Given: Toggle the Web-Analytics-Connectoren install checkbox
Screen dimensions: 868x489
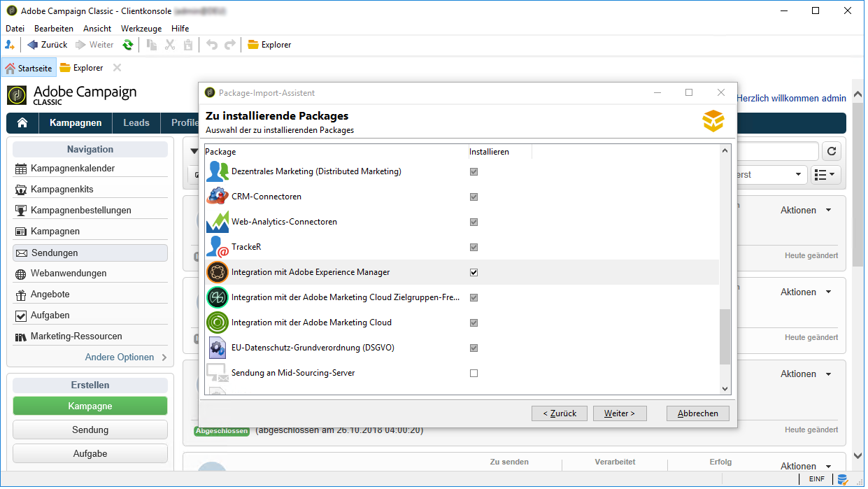Looking at the screenshot, I should pyautogui.click(x=474, y=222).
